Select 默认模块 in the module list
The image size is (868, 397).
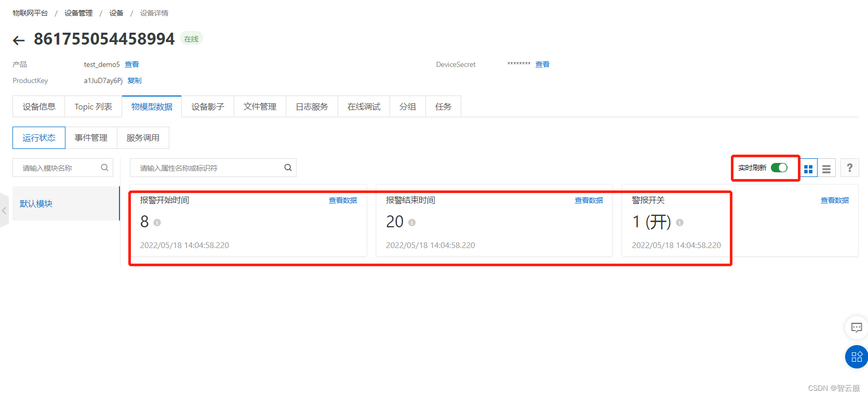66,203
